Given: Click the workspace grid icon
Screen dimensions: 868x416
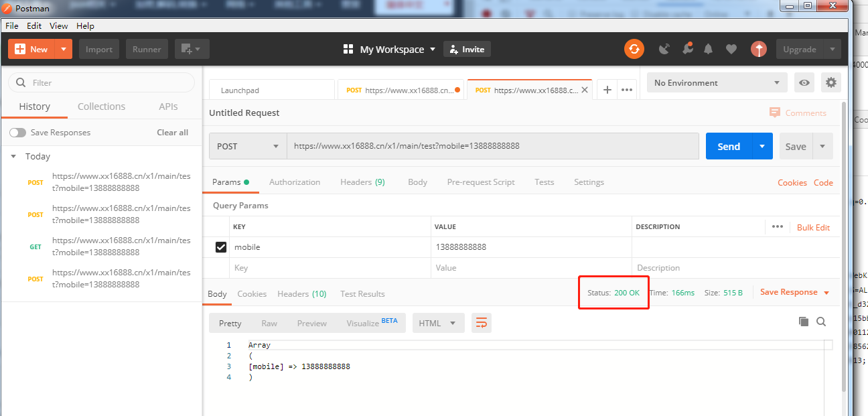Looking at the screenshot, I should tap(348, 49).
